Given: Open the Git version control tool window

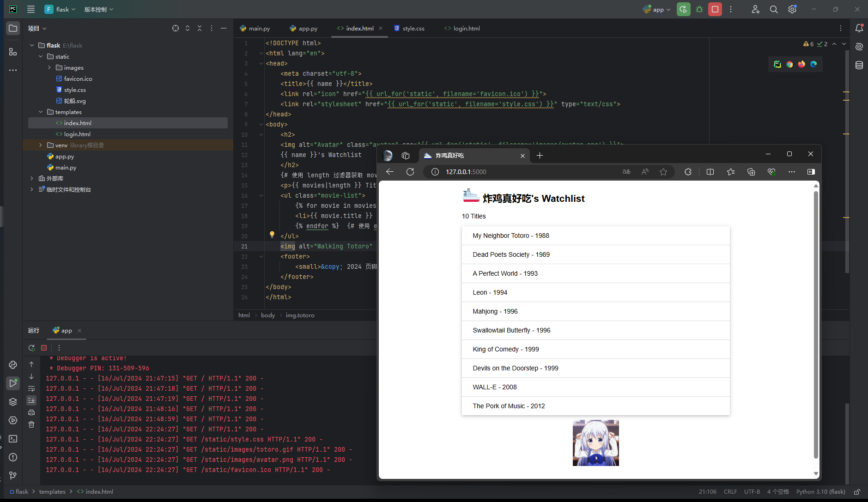Looking at the screenshot, I should pyautogui.click(x=13, y=475).
